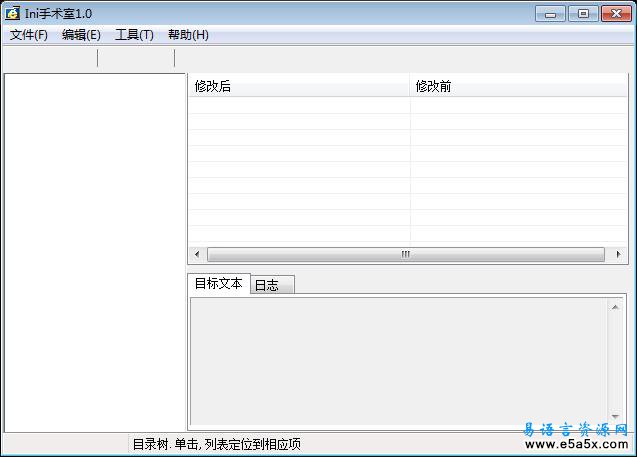The height and width of the screenshot is (457, 637).
Task: Click inside the 目标文本 text area
Action: (399, 362)
